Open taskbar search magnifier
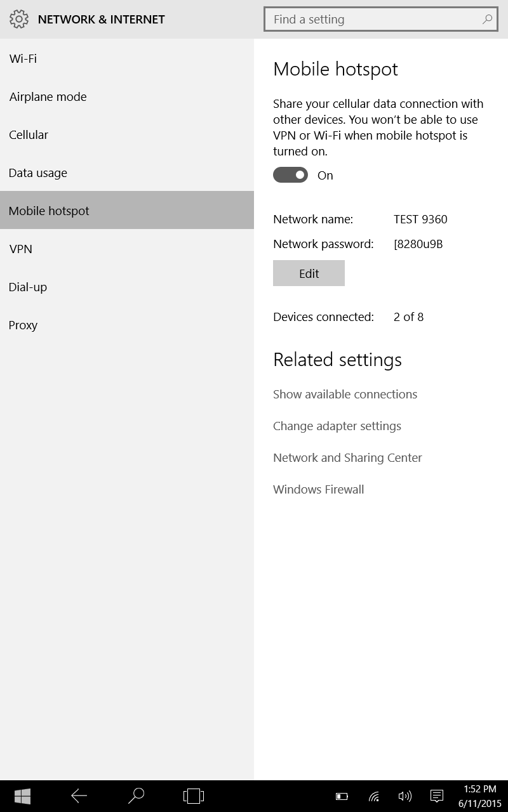Screen dimensions: 508x812 click(x=136, y=796)
